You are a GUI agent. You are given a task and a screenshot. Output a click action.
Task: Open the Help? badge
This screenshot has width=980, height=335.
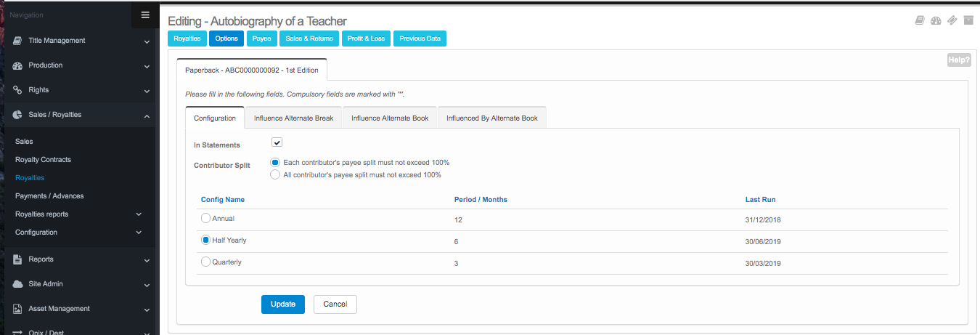(958, 60)
